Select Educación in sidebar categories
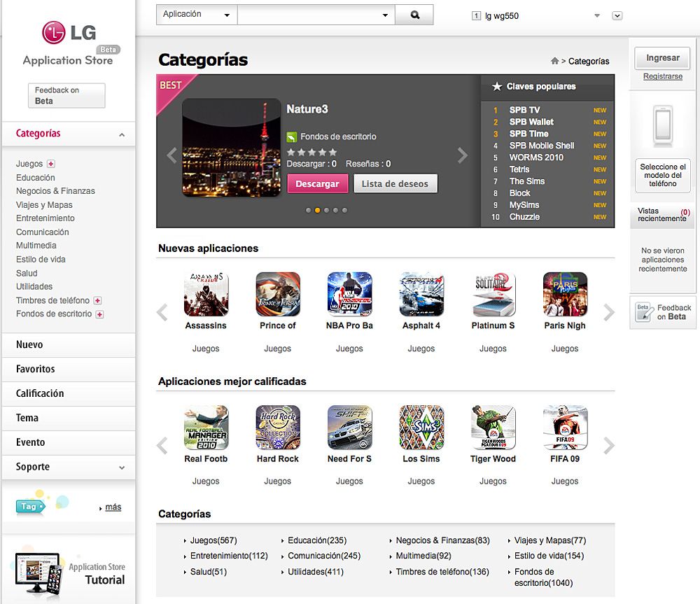The height and width of the screenshot is (604, 700). pyautogui.click(x=36, y=178)
